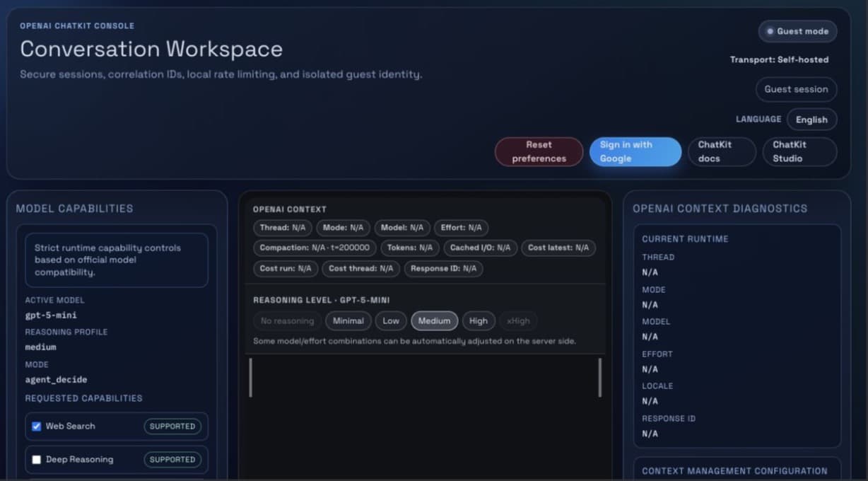
Task: Open ChatKit docs link
Action: (x=722, y=151)
